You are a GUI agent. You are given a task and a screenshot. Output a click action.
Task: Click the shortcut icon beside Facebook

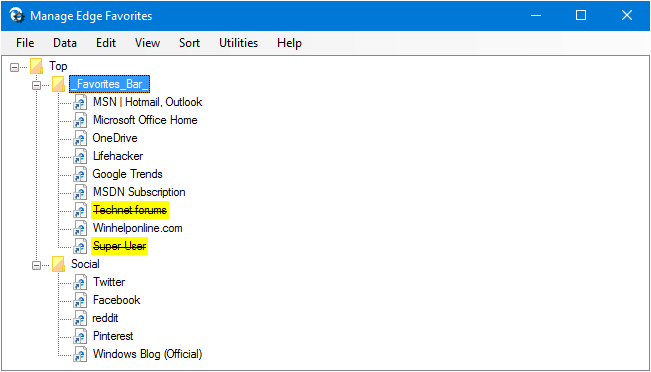[x=80, y=300]
